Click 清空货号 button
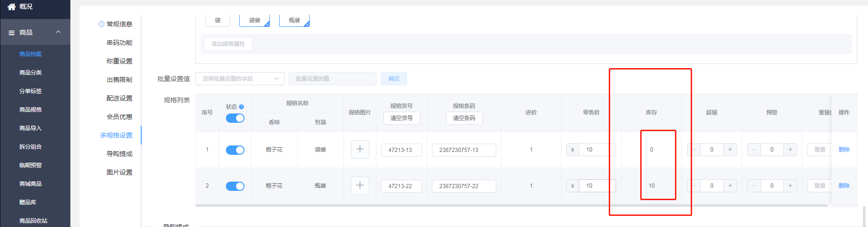Image resolution: width=868 pixels, height=227 pixels. click(x=401, y=118)
